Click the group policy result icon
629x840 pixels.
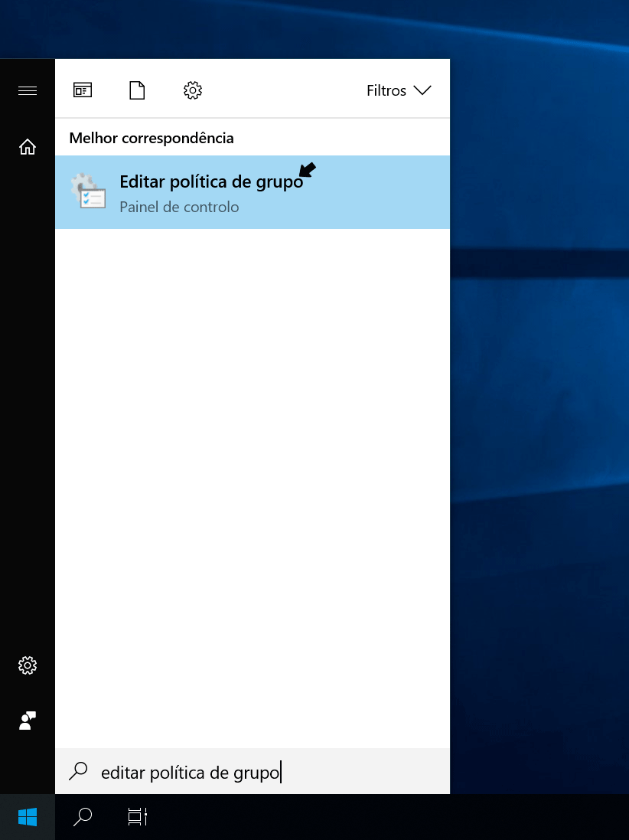(88, 191)
